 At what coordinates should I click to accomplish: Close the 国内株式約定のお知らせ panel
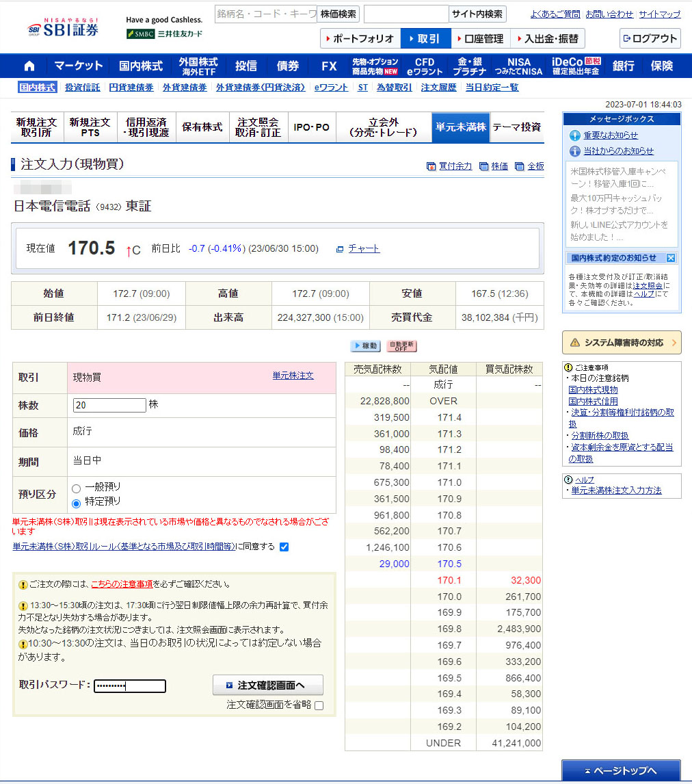pyautogui.click(x=671, y=258)
